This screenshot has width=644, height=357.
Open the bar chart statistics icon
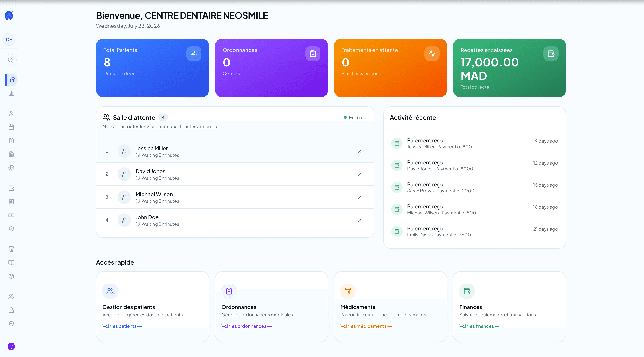[11, 93]
